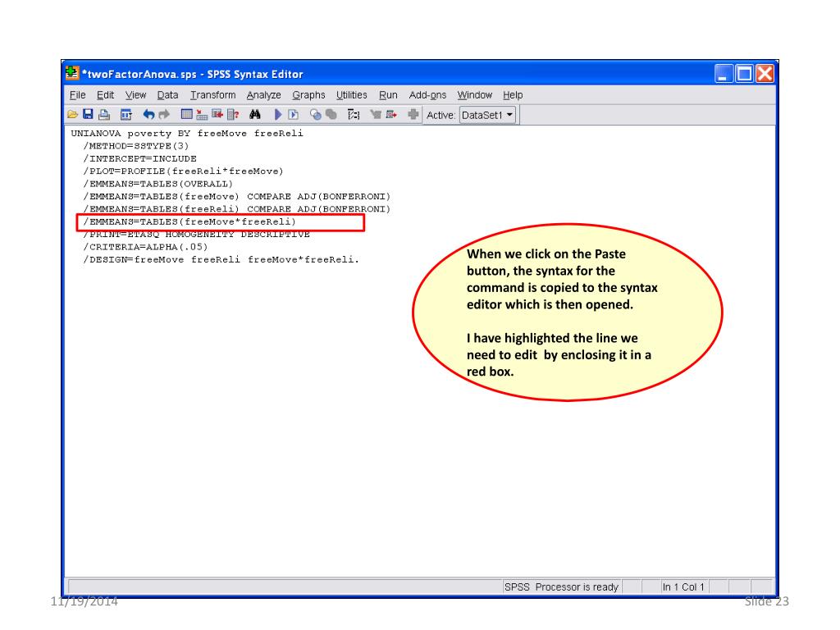The height and width of the screenshot is (630, 840).
Task: Click the gray pointing-hand toolbar icon
Action: [376, 115]
